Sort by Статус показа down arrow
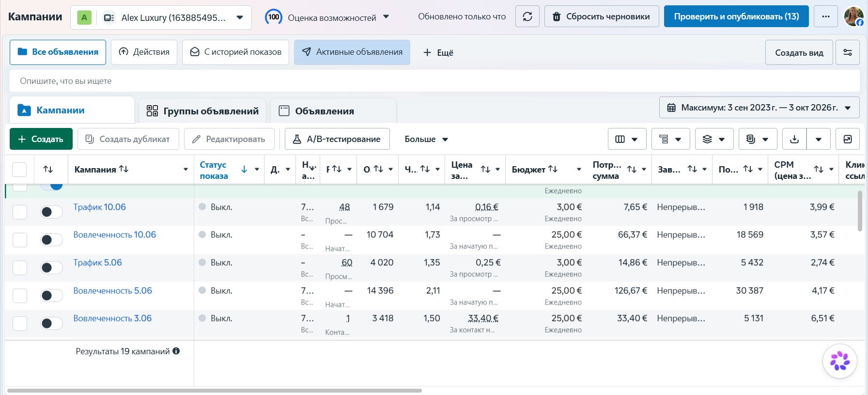868x395 pixels. (x=244, y=169)
